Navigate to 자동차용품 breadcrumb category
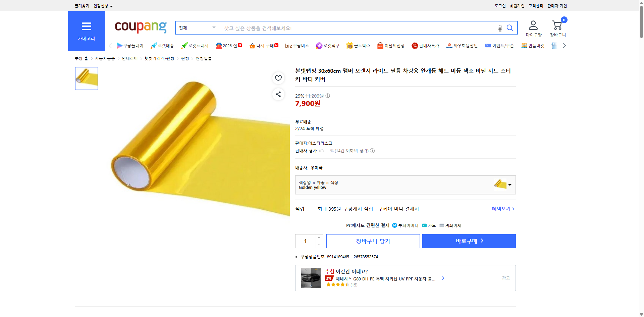 tap(104, 58)
